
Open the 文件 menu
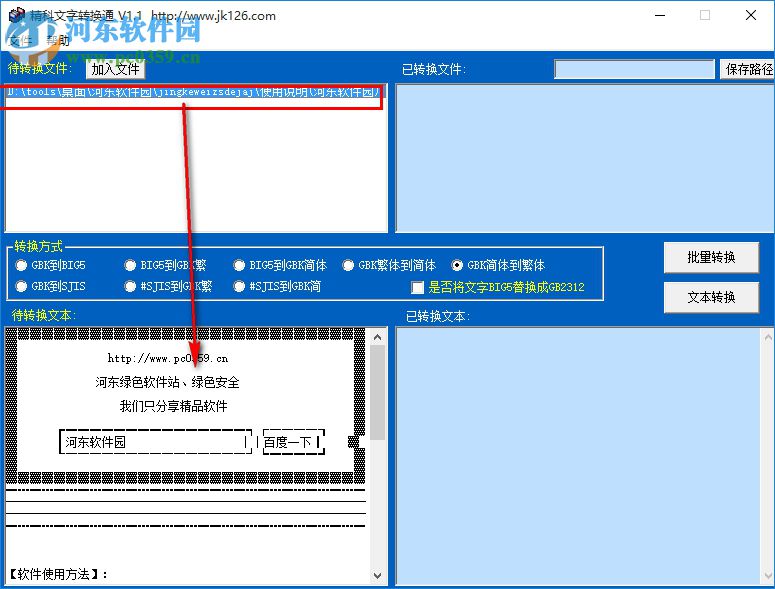point(21,41)
